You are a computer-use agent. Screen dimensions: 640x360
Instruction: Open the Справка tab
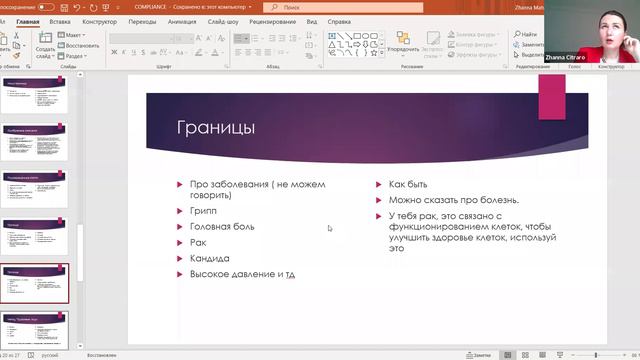(339, 22)
